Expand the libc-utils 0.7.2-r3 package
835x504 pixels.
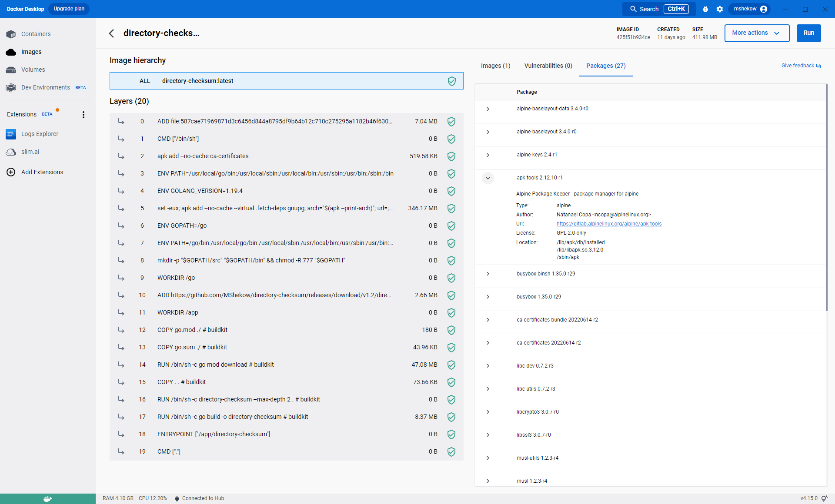pos(488,389)
